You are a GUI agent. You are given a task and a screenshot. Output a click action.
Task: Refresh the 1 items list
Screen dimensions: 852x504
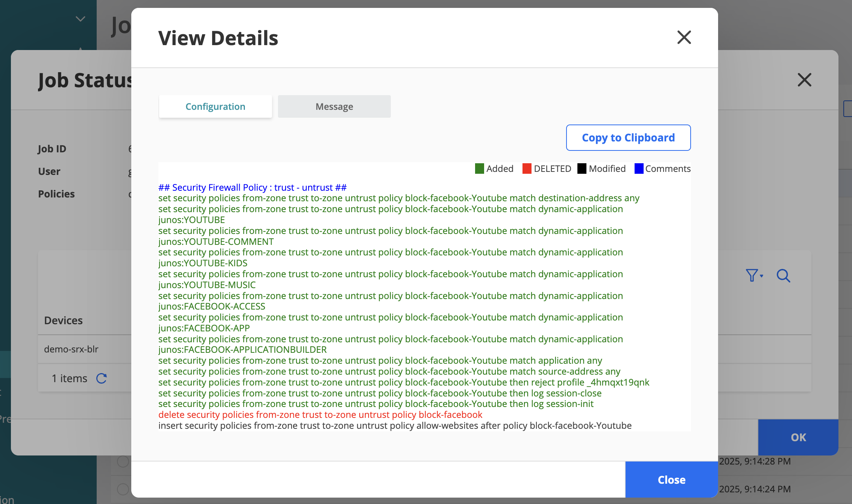coord(102,378)
